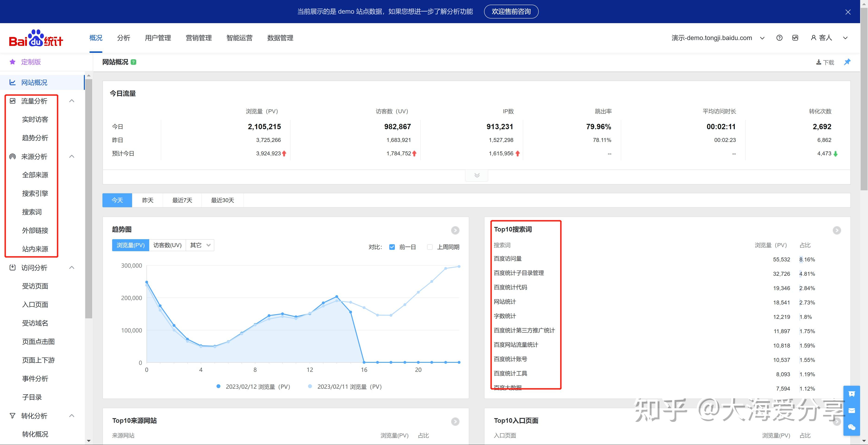Click the help question mark icon in header

click(x=779, y=38)
